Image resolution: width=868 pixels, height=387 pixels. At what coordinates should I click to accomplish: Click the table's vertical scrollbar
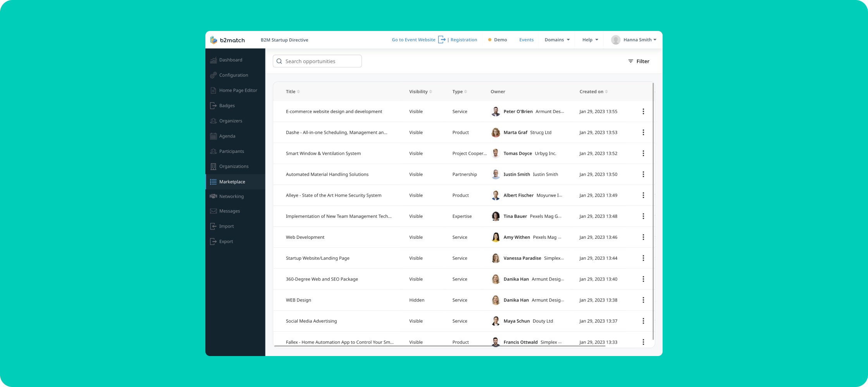point(653,211)
